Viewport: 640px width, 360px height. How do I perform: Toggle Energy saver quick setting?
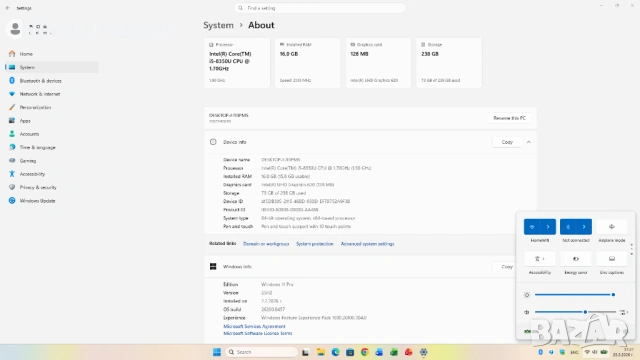coord(576,259)
